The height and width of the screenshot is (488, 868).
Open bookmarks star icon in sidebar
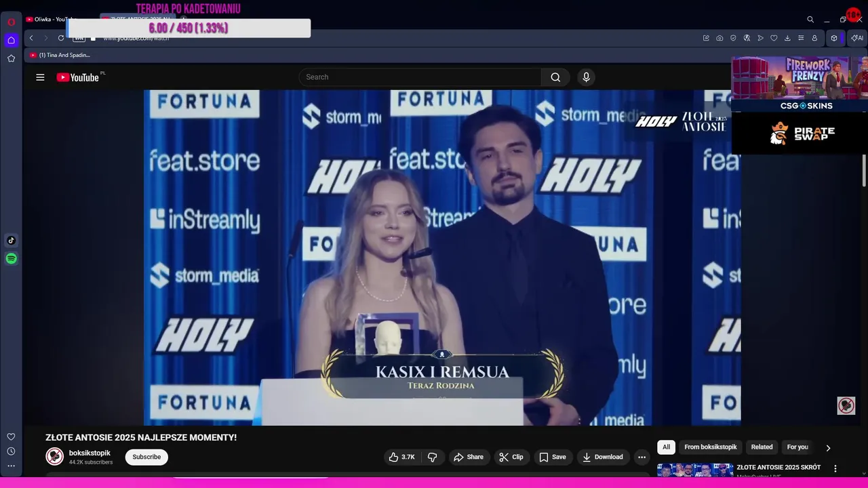pos(11,58)
